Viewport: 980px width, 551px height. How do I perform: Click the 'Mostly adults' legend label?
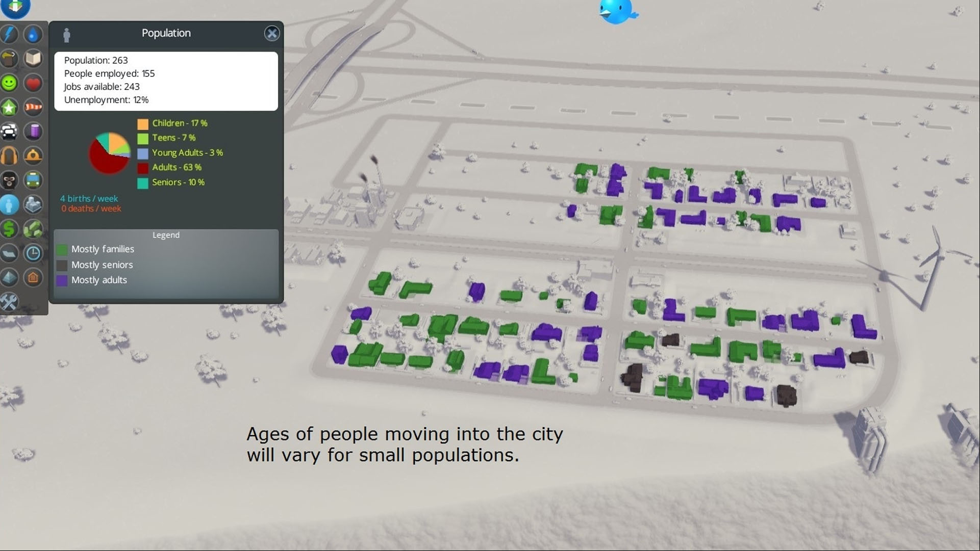99,280
